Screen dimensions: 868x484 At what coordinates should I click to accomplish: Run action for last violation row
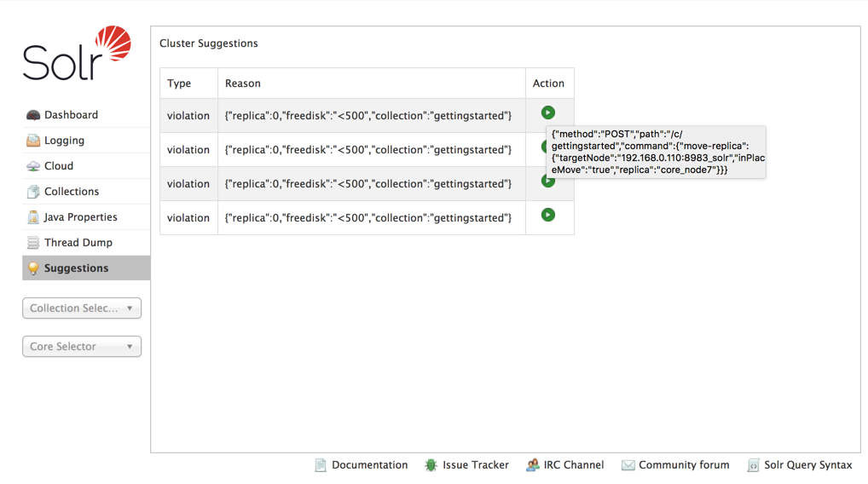[548, 215]
